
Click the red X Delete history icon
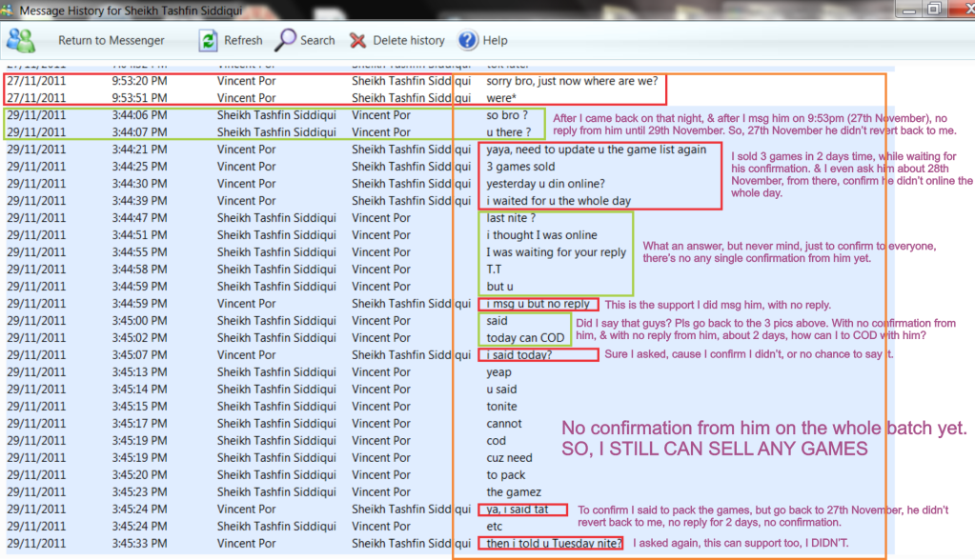[357, 40]
